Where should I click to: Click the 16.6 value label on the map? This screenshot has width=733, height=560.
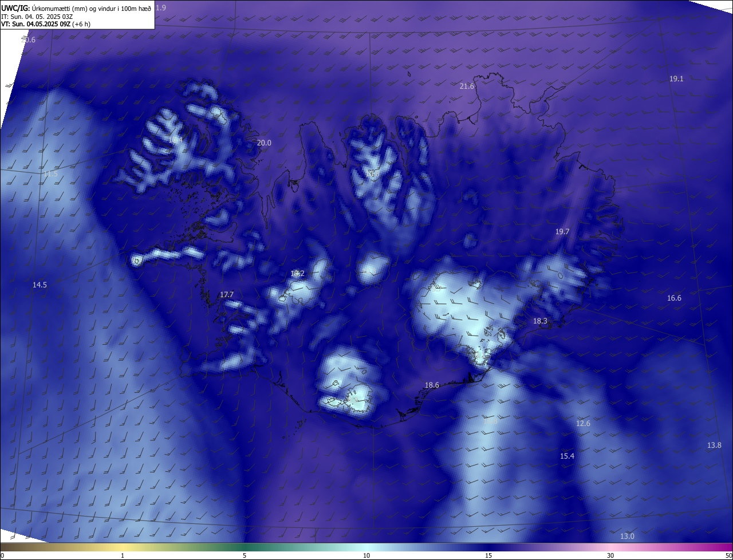click(x=674, y=298)
